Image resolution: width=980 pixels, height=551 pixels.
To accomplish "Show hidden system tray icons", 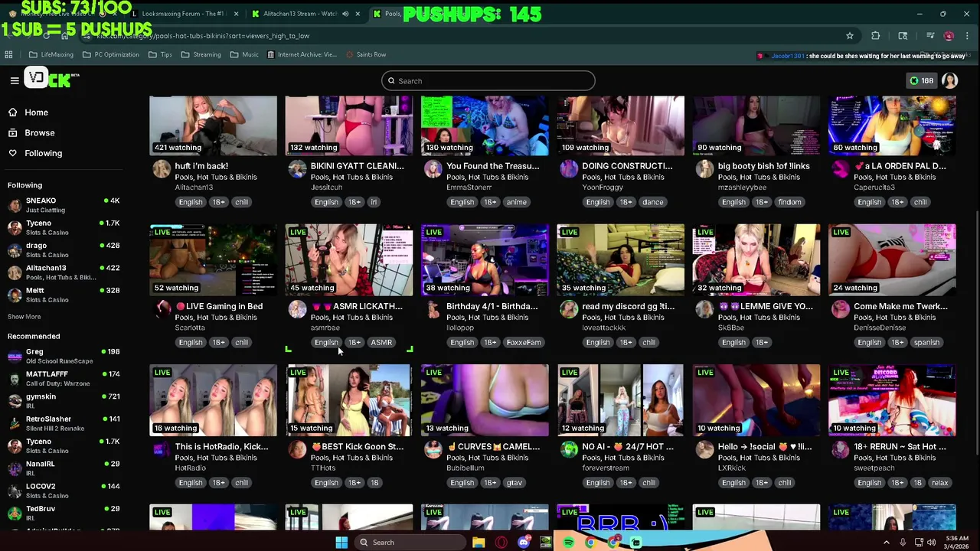I will [887, 543].
